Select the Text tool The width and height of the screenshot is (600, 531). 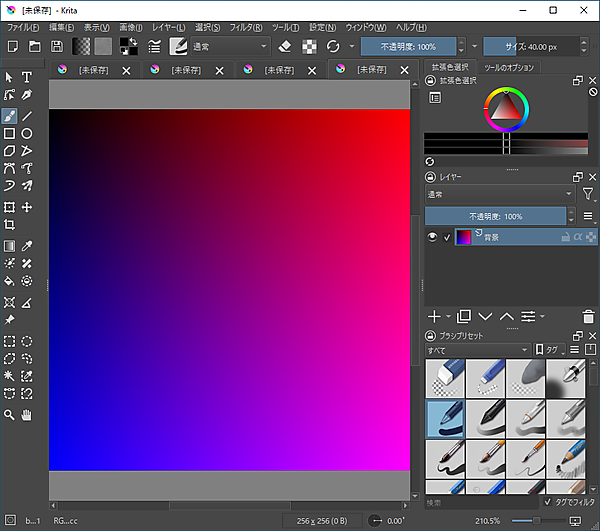pyautogui.click(x=27, y=77)
